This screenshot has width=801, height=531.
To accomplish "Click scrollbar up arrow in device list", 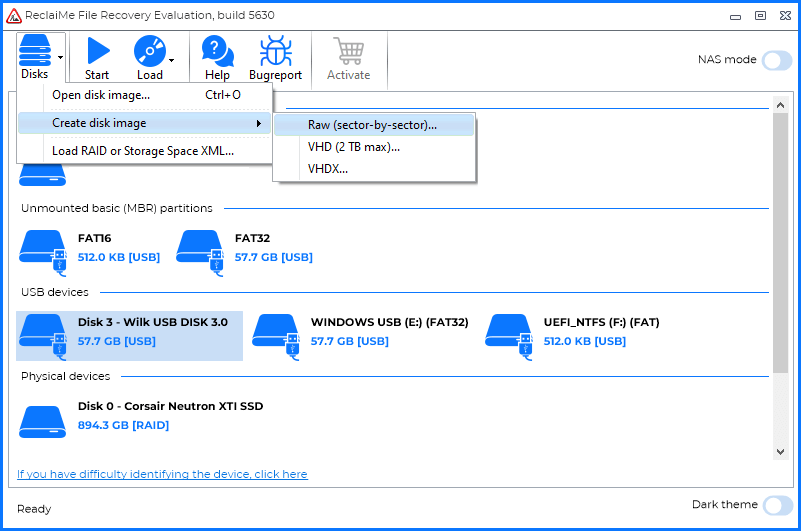I will tap(780, 105).
